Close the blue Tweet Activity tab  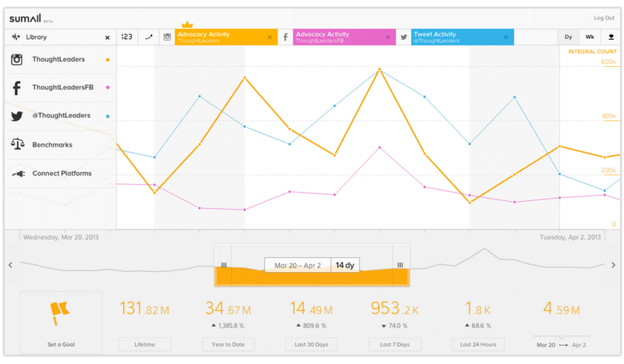[x=505, y=37]
